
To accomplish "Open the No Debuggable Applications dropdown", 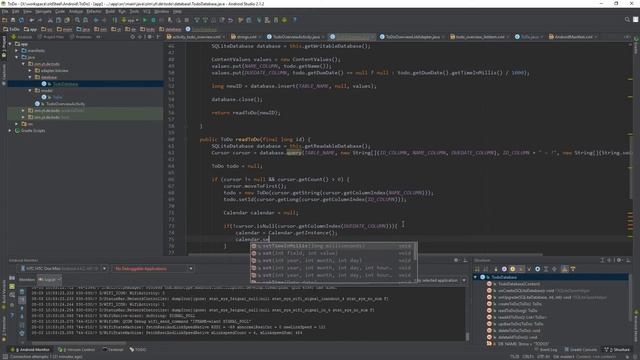I will pos(153,269).
